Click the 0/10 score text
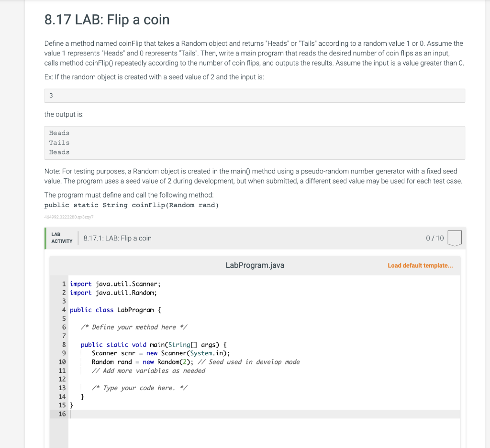The image size is (490, 448). (434, 238)
